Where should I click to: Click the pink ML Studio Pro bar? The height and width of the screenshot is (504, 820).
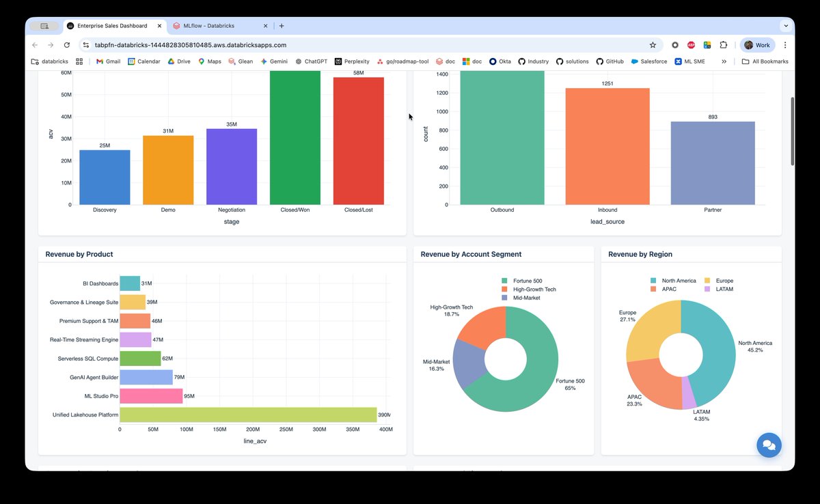pyautogui.click(x=151, y=396)
